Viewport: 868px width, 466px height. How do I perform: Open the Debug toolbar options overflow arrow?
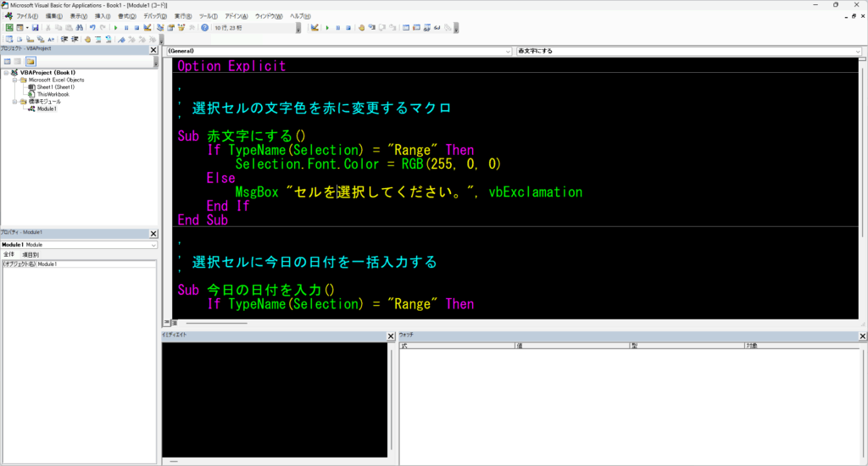[456, 28]
